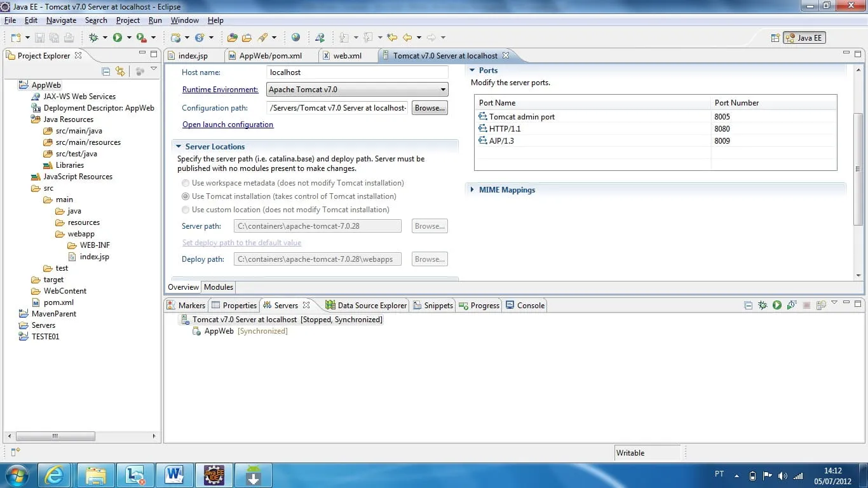The width and height of the screenshot is (868, 488).
Task: Open the Window menu
Action: (185, 20)
